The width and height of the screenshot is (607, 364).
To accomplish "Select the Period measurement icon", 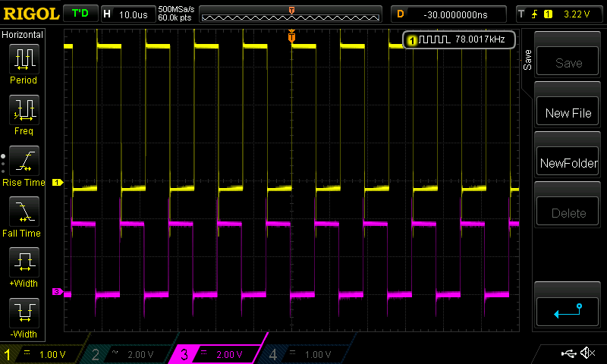I will coord(24,59).
